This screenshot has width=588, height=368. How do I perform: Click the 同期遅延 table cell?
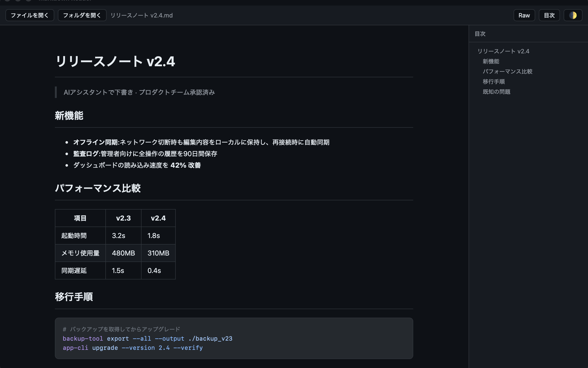click(80, 271)
